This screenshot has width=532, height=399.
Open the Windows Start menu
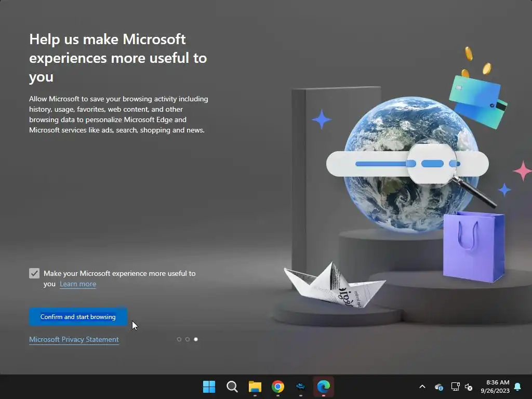[209, 387]
